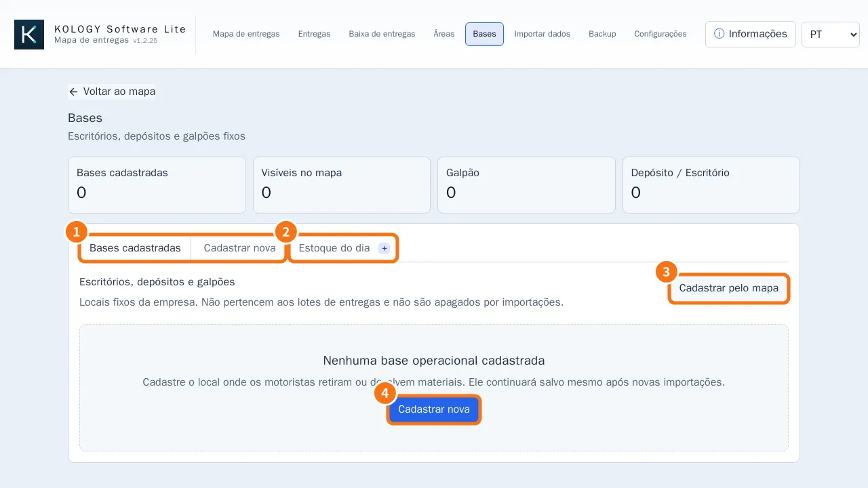Screen dimensions: 868x488
Task: Open the Backup section
Action: point(602,34)
